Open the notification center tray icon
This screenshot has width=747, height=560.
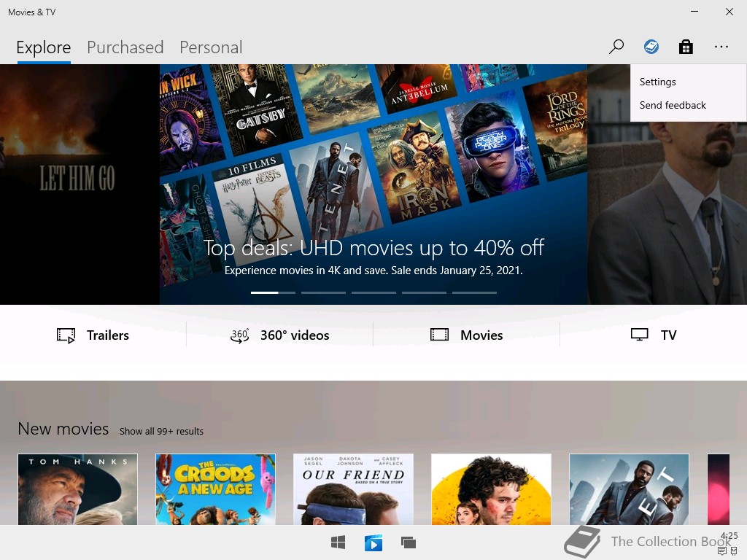[x=722, y=551]
